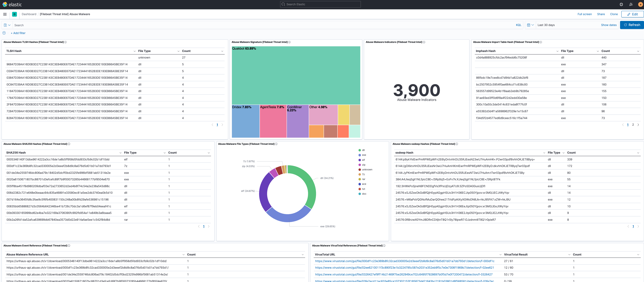This screenshot has height=282, width=644.
Task: Open the Imphash Hash column sort dropdown
Action: pos(557,51)
